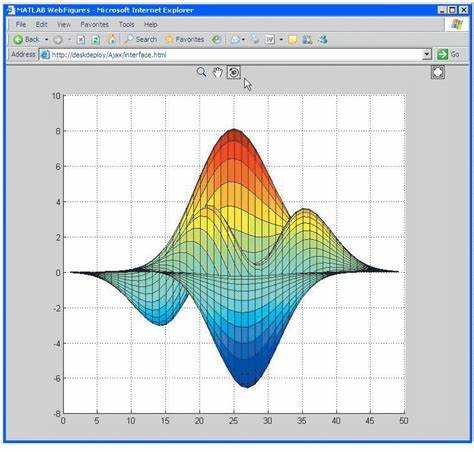Toggle the 3D rotate tool

[x=234, y=72]
